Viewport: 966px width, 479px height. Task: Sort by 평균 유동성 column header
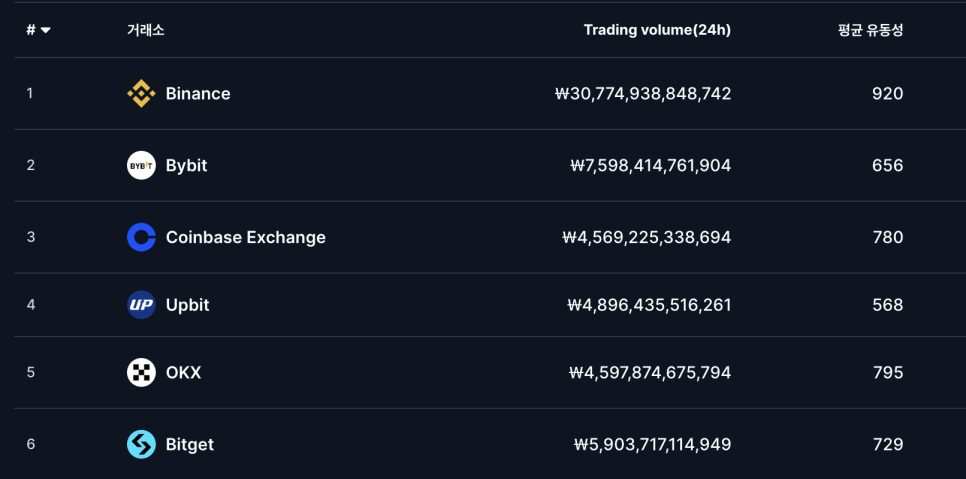(871, 30)
